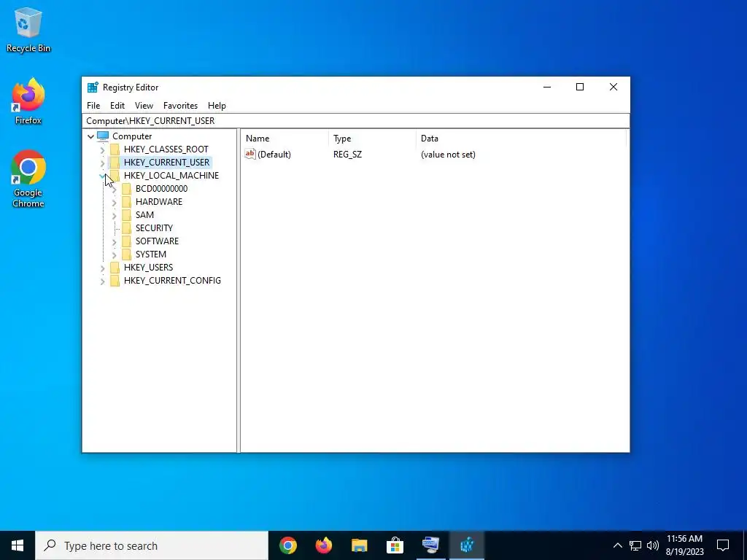This screenshot has height=560, width=747.
Task: Click the Registry Editor title bar icon
Action: point(93,87)
